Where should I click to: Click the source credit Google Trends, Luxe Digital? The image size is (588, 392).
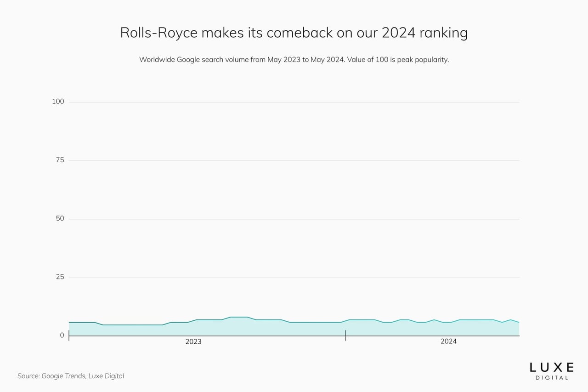(71, 376)
